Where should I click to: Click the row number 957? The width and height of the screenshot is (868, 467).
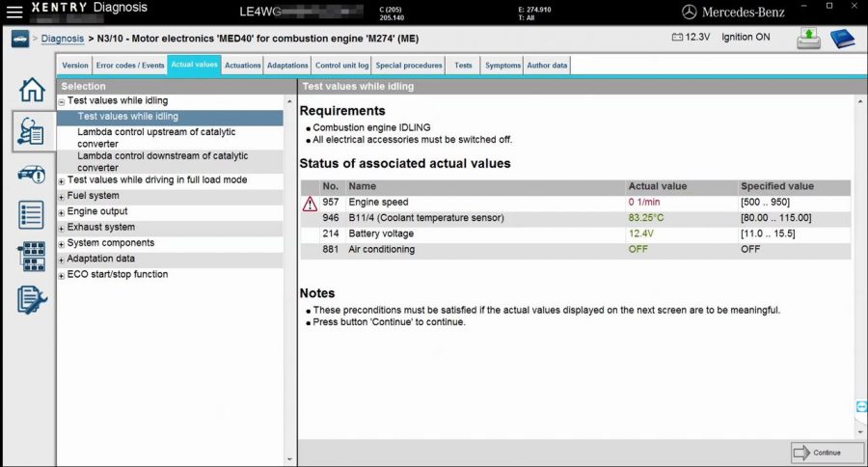[x=331, y=203]
